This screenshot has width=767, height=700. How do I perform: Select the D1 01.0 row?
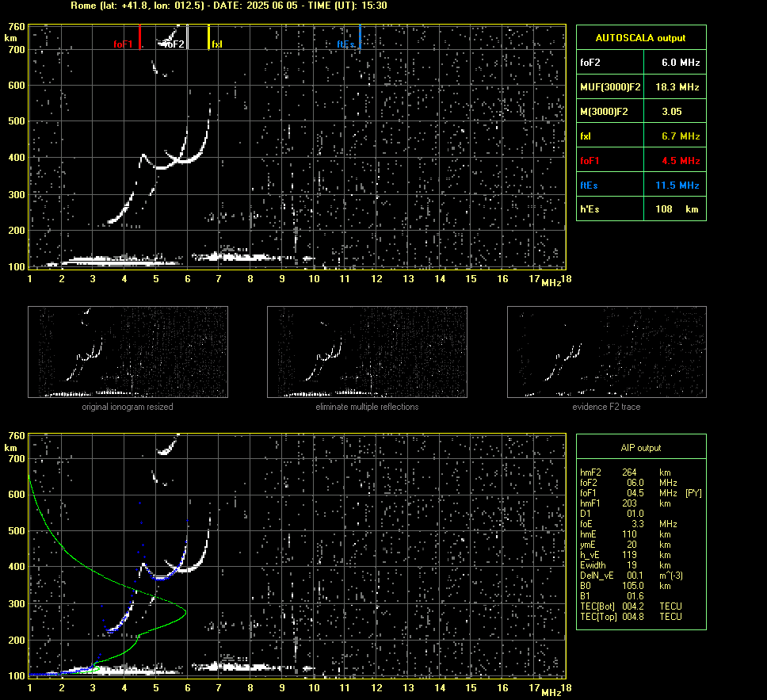coord(612,514)
